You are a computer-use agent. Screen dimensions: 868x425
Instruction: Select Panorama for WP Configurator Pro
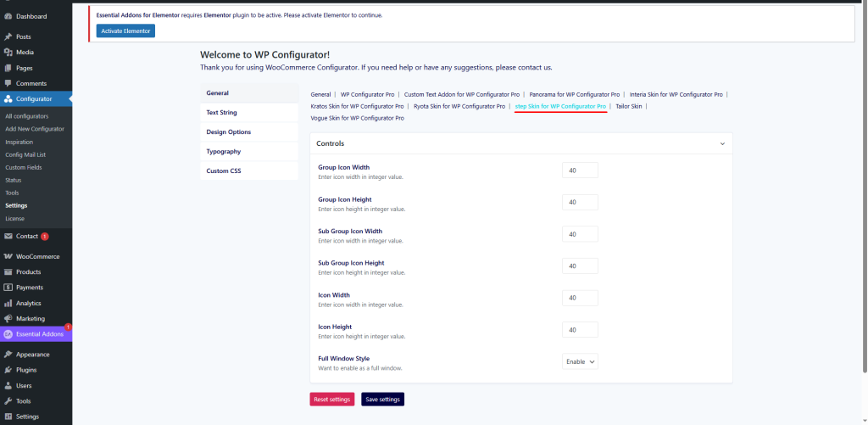575,95
